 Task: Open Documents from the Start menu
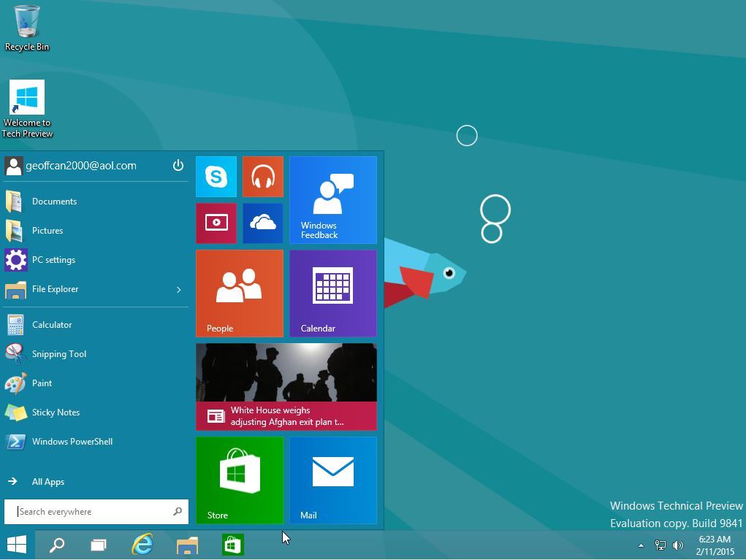(96, 202)
